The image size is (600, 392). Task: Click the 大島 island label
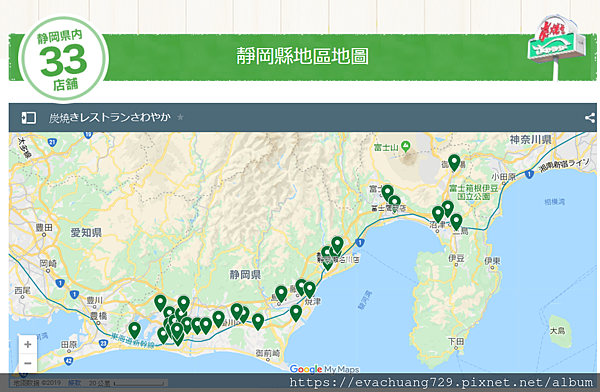557,330
